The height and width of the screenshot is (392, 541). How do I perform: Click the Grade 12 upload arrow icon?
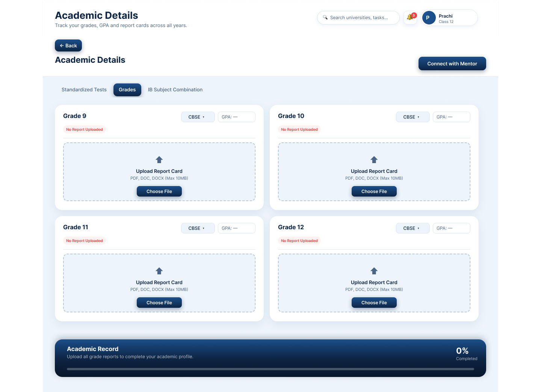pyautogui.click(x=374, y=271)
